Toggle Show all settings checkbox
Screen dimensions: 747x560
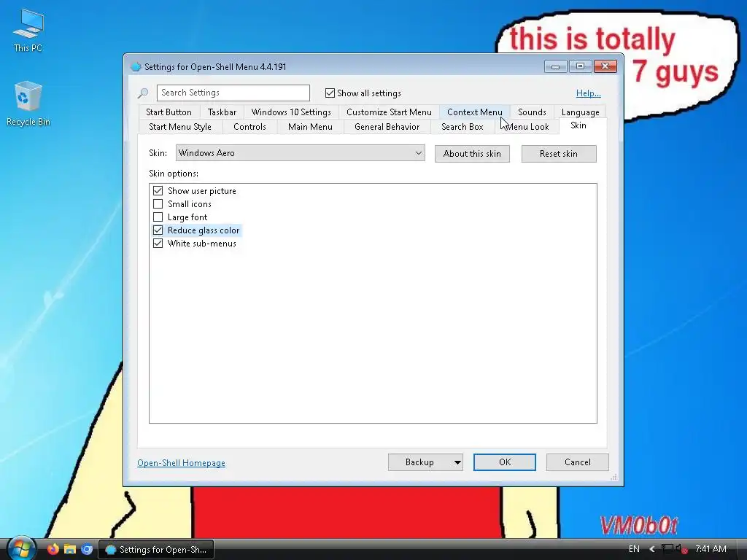330,93
